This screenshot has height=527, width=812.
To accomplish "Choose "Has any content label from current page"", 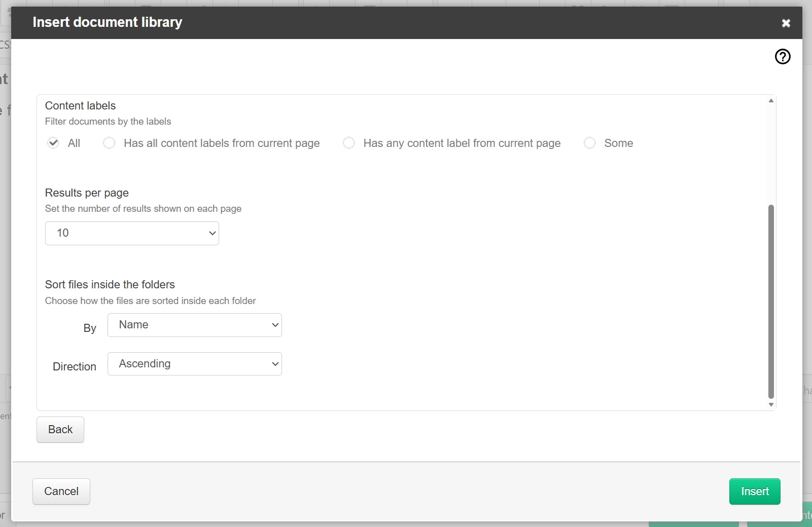I will (349, 143).
